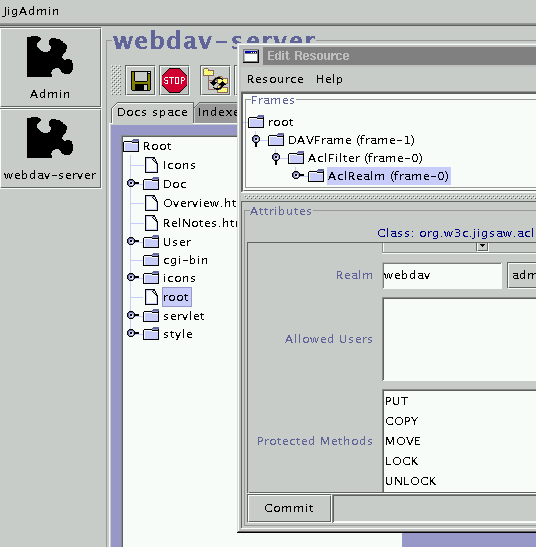Click the root folder icon in Frames
Screen dimensions: 536x547
click(256, 122)
